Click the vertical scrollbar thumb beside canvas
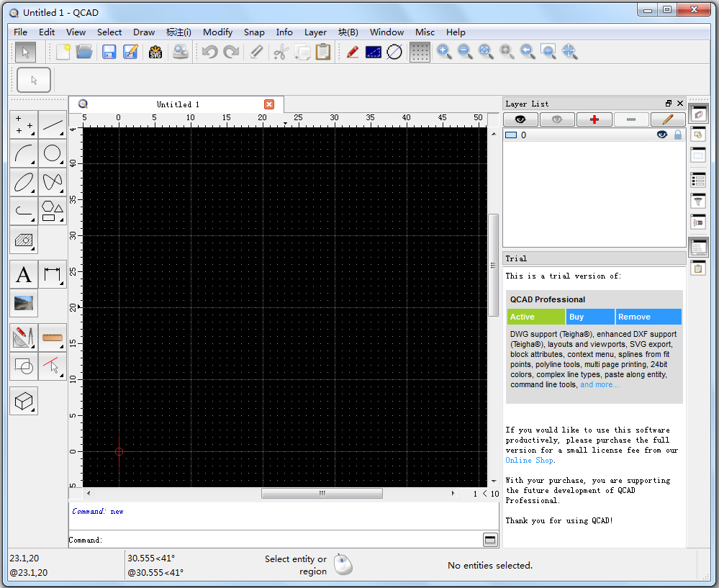719x588 pixels. [x=494, y=265]
